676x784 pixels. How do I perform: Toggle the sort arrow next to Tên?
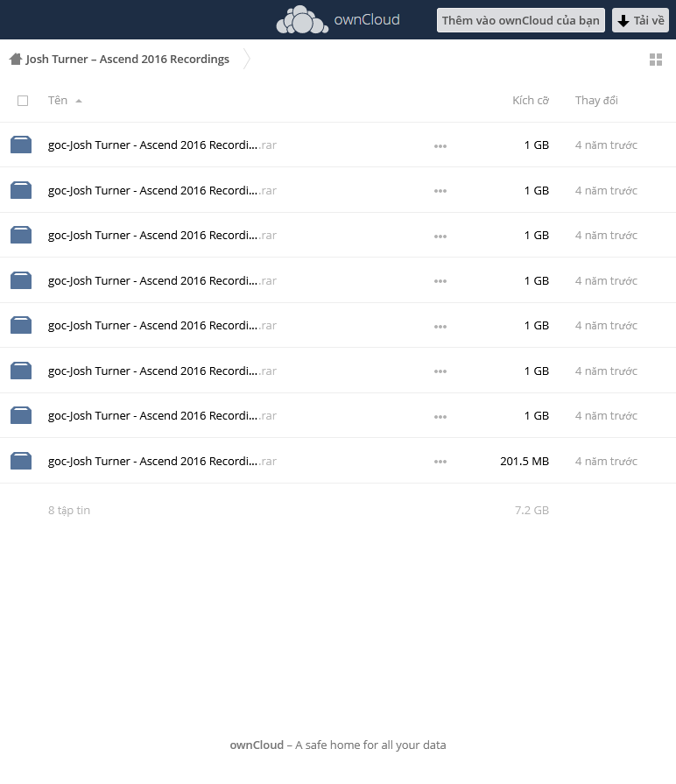point(79,101)
